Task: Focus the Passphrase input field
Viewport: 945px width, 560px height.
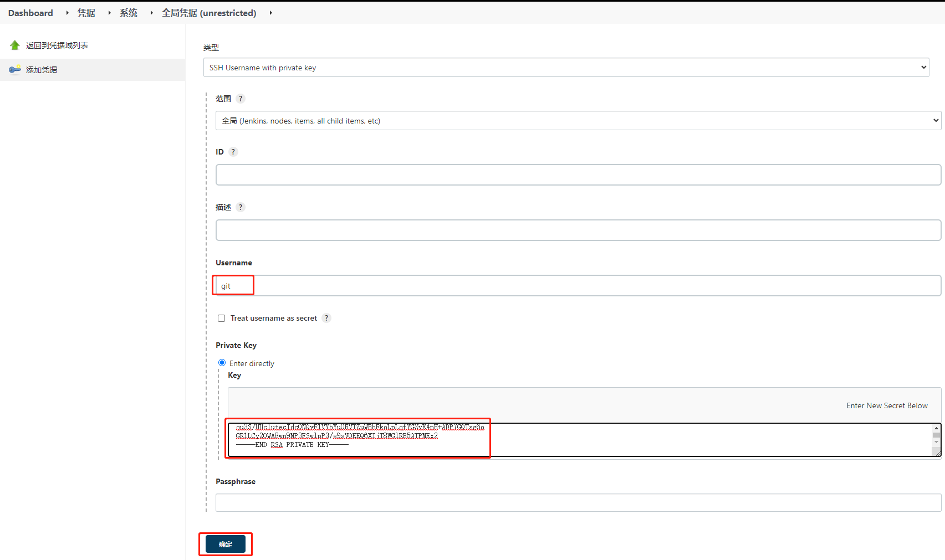Action: [578, 503]
